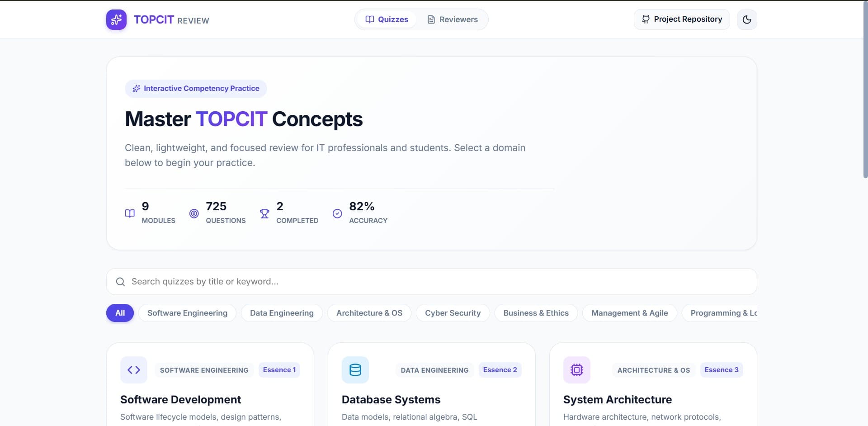Image resolution: width=868 pixels, height=426 pixels.
Task: Filter by Cyber Security
Action: click(x=453, y=313)
